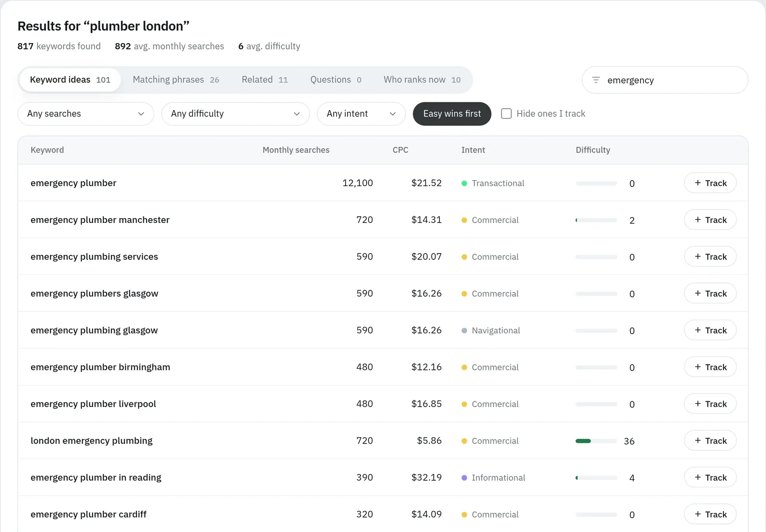Select the emergency plumbing glasgow keyword
The image size is (766, 532).
[94, 331]
